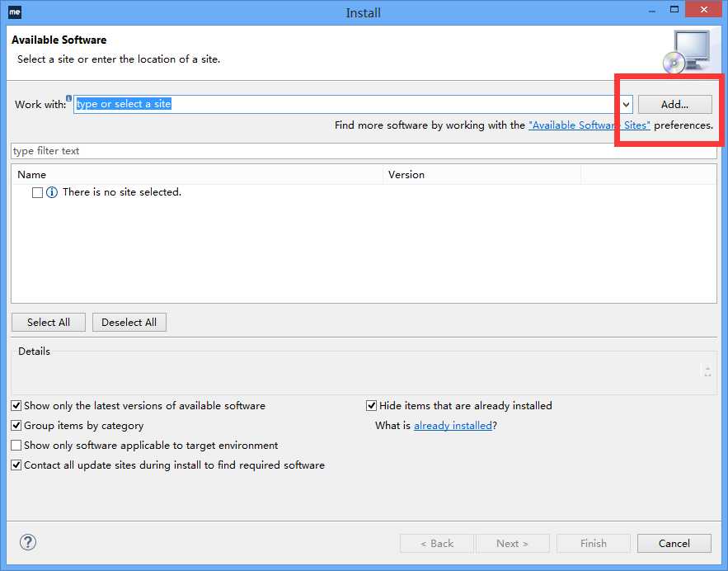
Task: Toggle 'Show only the latest versions of available software'
Action: tap(16, 406)
